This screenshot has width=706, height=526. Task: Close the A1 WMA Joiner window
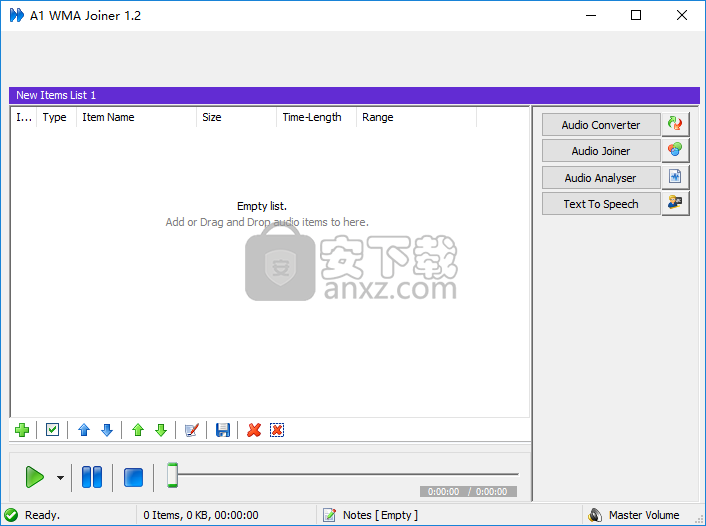[x=682, y=15]
